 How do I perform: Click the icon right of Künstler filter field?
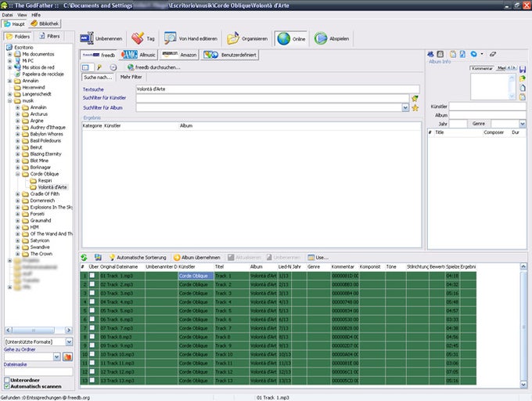pos(415,99)
